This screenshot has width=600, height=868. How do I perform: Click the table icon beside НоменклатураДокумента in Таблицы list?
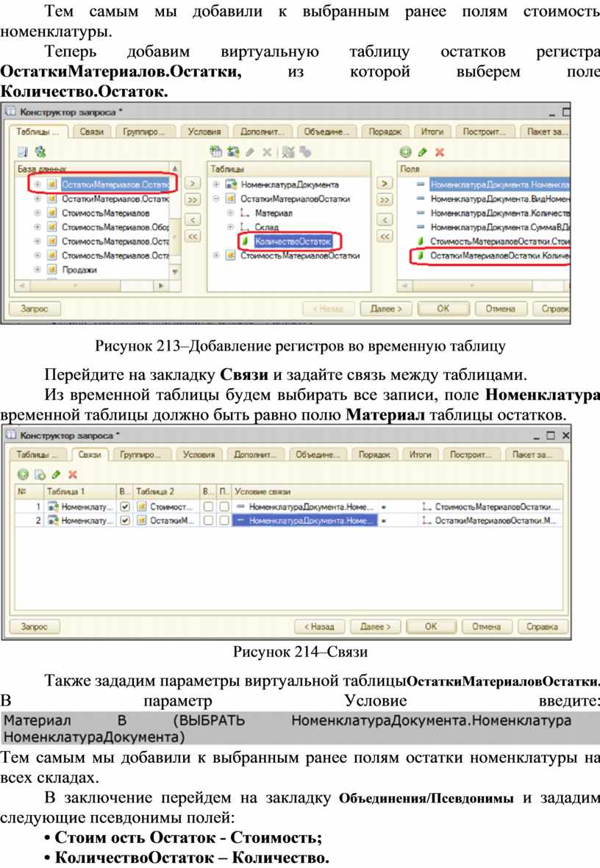click(x=231, y=184)
